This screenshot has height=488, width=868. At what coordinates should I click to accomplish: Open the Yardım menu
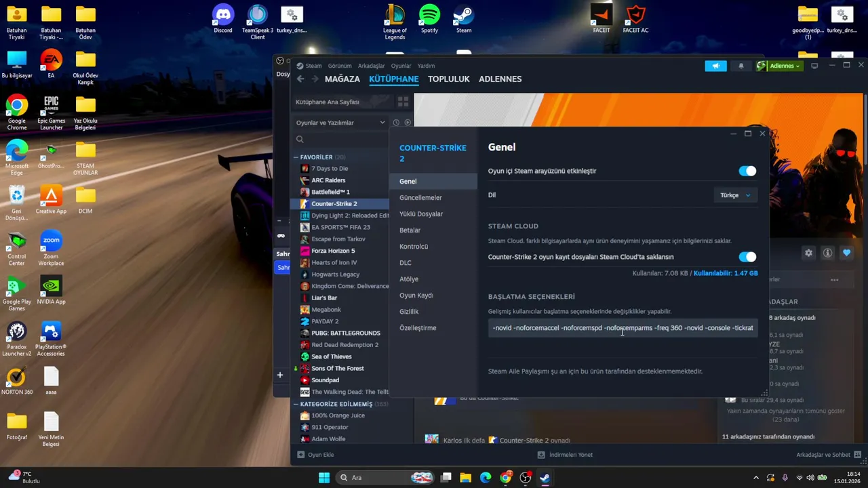[x=426, y=66]
